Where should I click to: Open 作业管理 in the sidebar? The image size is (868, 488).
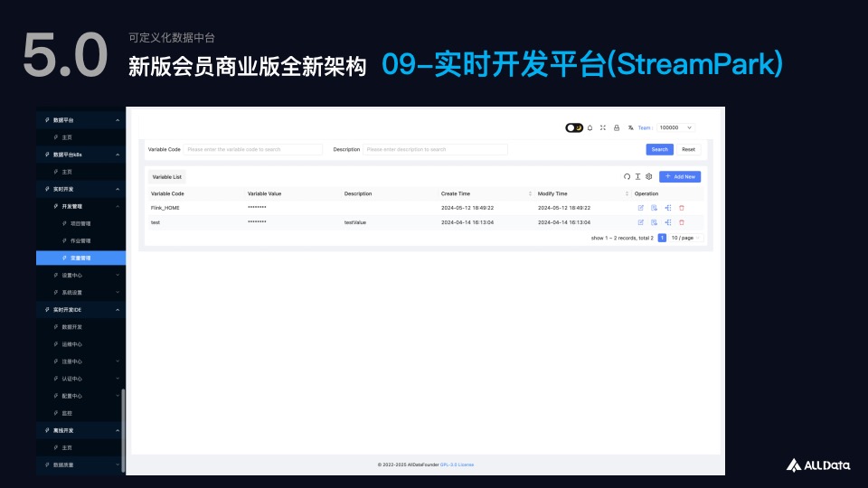pyautogui.click(x=80, y=240)
